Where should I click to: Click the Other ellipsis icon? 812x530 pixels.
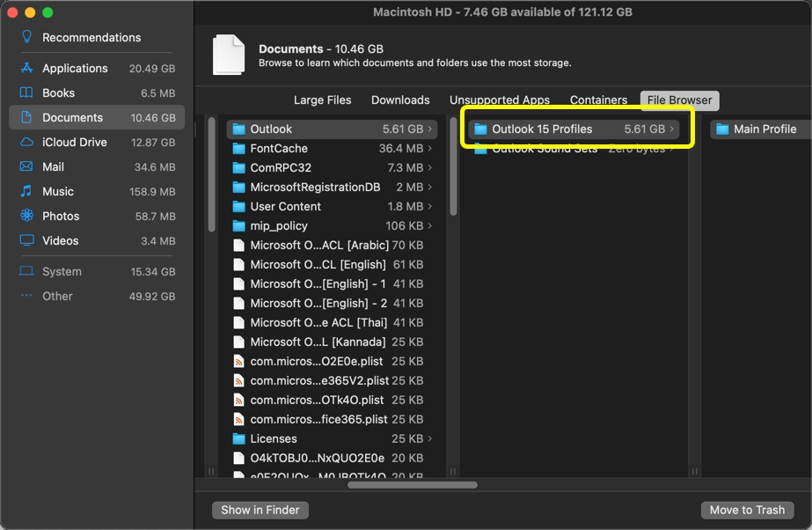(x=26, y=295)
